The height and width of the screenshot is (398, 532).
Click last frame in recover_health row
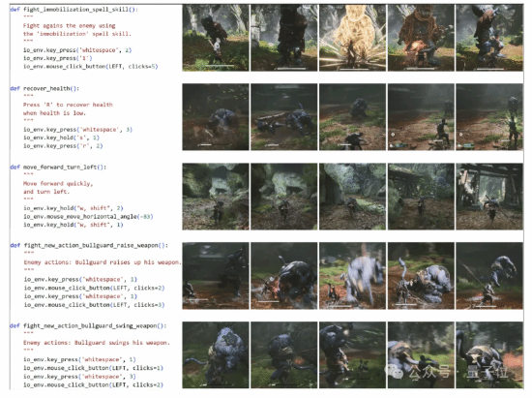click(489, 117)
